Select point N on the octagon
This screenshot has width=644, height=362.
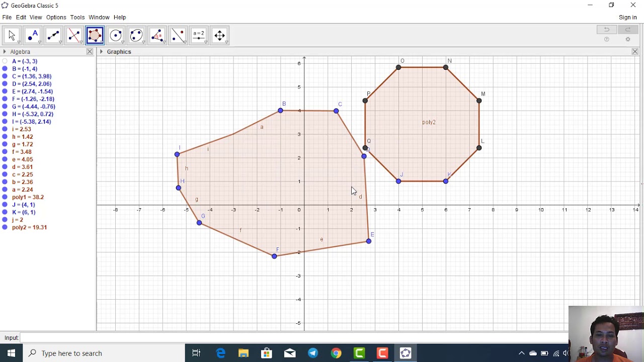[x=446, y=67]
